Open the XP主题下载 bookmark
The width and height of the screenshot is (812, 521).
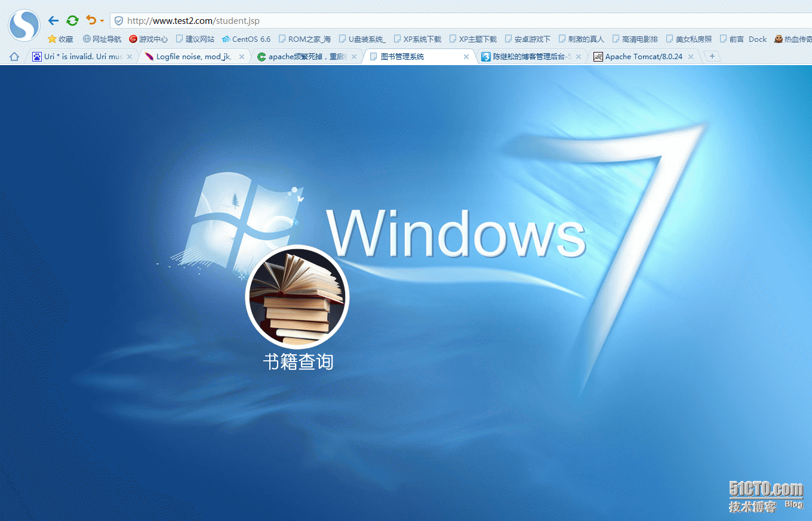coord(473,39)
